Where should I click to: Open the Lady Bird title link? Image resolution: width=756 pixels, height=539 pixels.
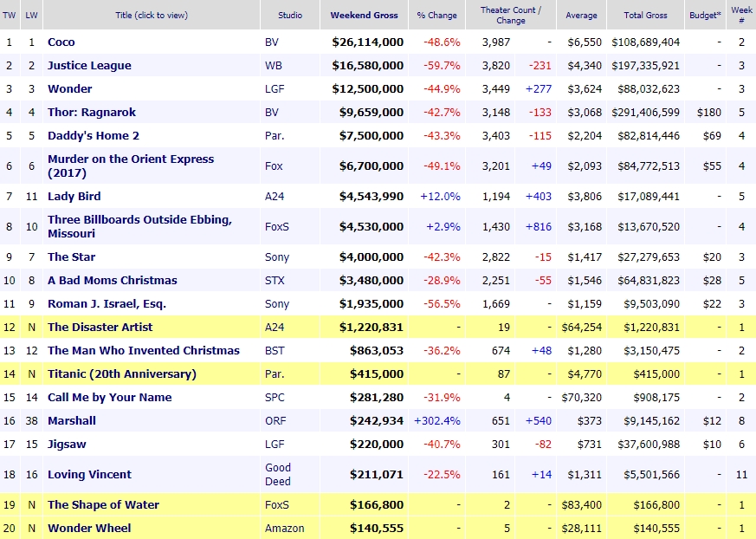click(74, 197)
